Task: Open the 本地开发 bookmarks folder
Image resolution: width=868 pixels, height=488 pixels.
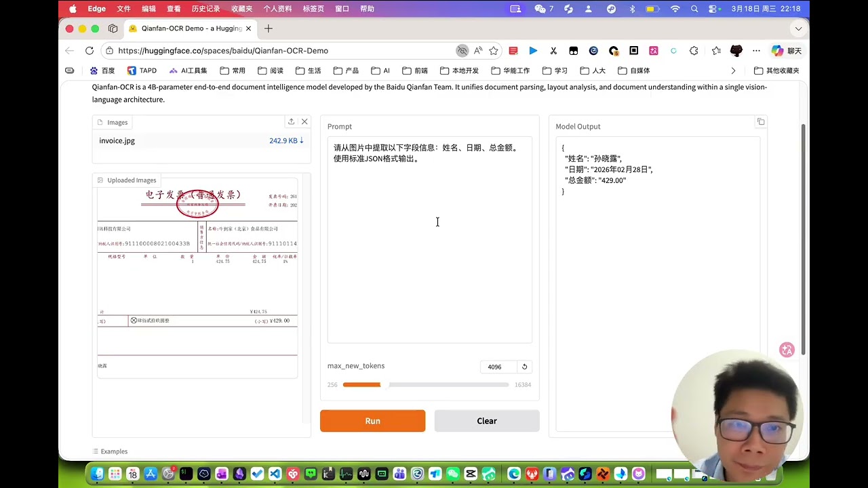Action: tap(460, 70)
